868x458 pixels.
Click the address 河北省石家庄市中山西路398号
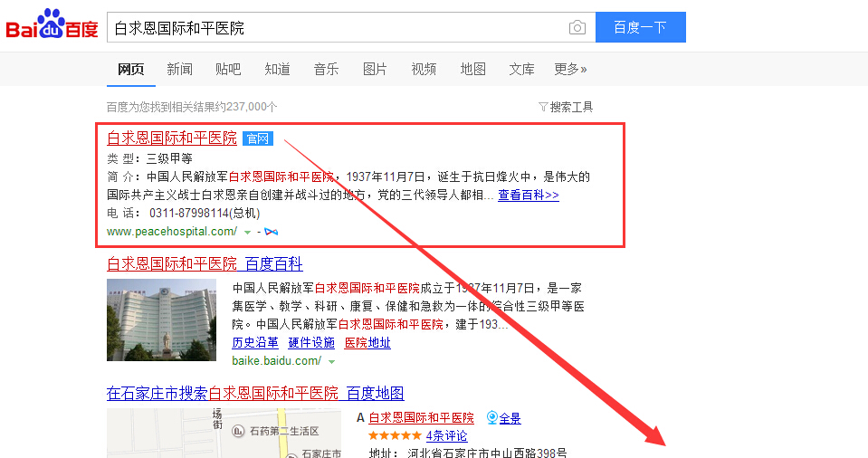tap(487, 453)
